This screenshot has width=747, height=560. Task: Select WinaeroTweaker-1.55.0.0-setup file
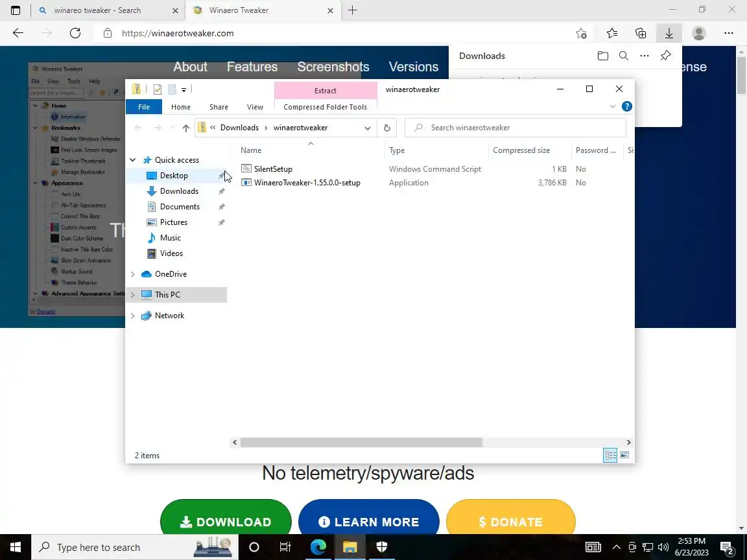(307, 183)
